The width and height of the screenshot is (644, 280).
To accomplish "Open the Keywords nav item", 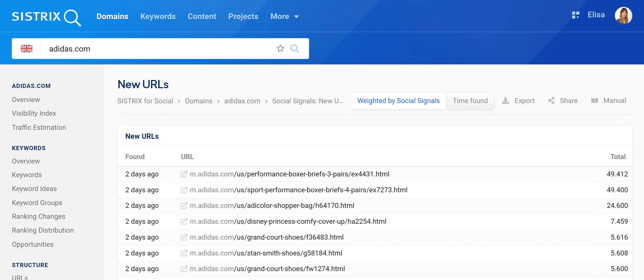I will (158, 17).
